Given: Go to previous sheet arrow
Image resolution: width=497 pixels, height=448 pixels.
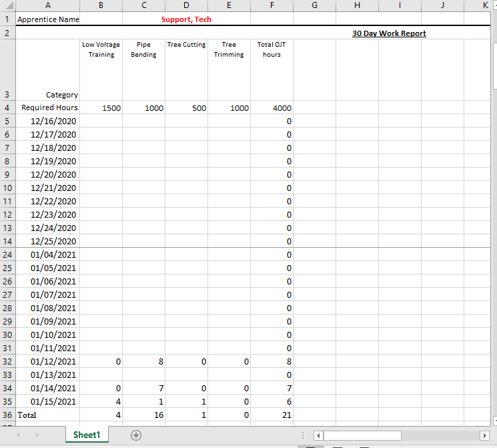Looking at the screenshot, I should [19, 435].
